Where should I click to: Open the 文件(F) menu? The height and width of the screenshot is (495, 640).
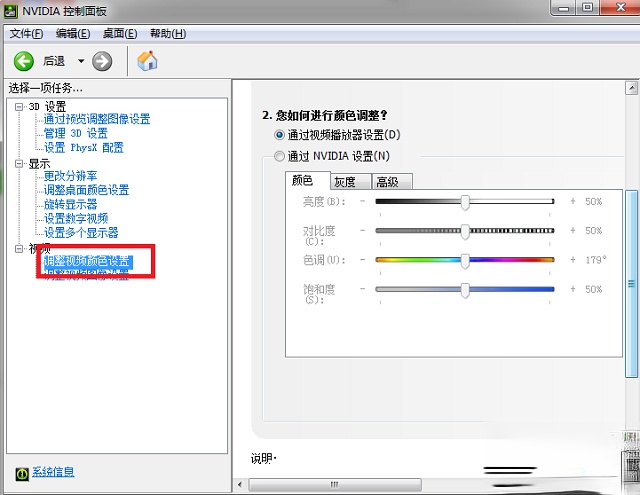pos(26,33)
